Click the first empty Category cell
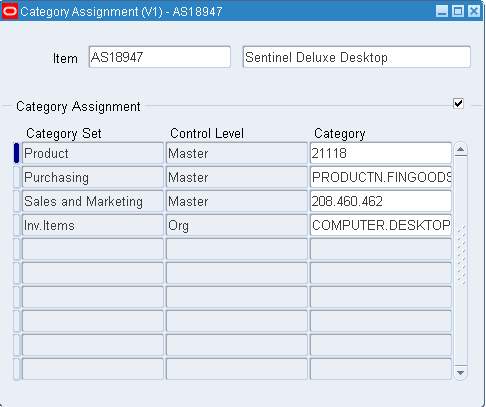This screenshot has width=486, height=407. pyautogui.click(x=381, y=249)
